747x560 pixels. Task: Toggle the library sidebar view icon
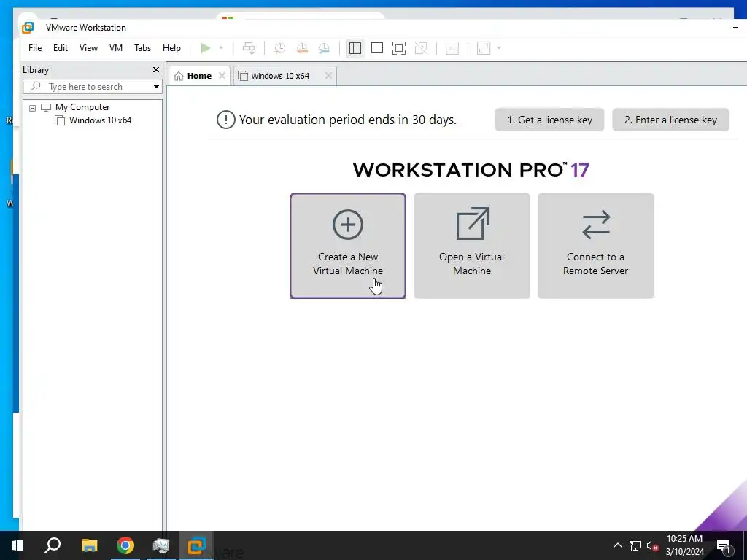tap(355, 48)
